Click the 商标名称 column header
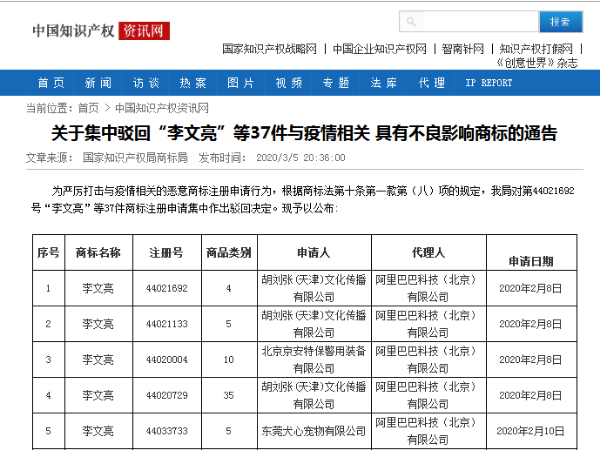Screen dimensions: 600x450 98,253
